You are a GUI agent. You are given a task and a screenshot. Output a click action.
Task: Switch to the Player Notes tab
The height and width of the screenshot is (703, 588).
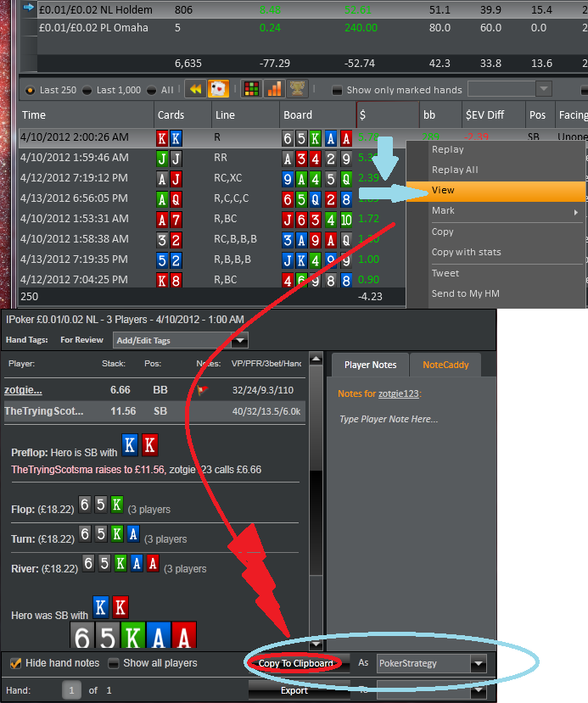(x=370, y=365)
